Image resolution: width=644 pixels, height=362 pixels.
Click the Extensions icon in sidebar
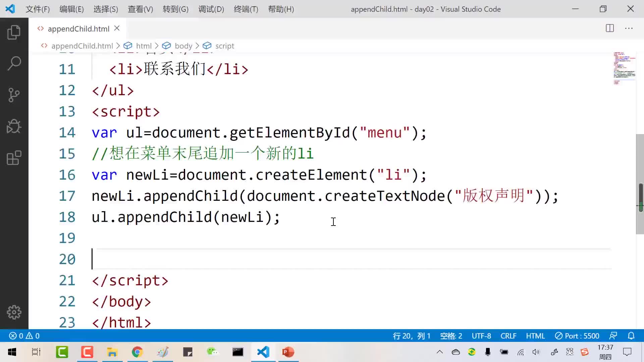coord(14,158)
